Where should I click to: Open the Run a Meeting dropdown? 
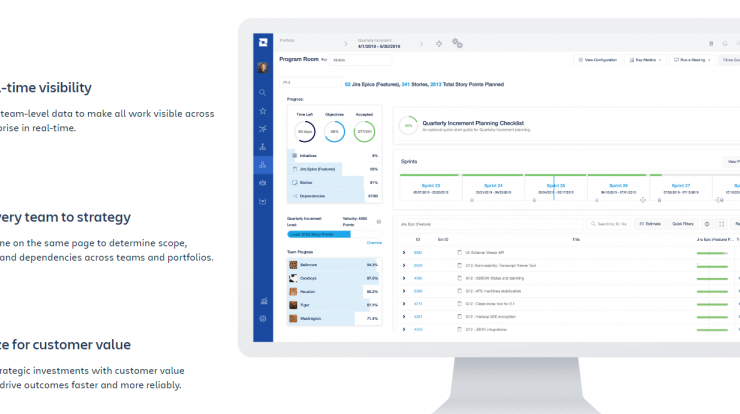[692, 60]
